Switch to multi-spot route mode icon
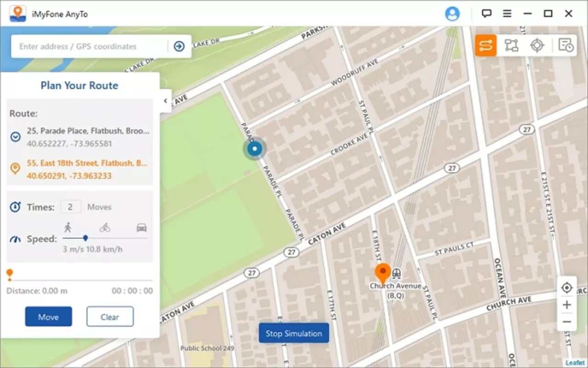Screen dimensions: 588x368 511,46
